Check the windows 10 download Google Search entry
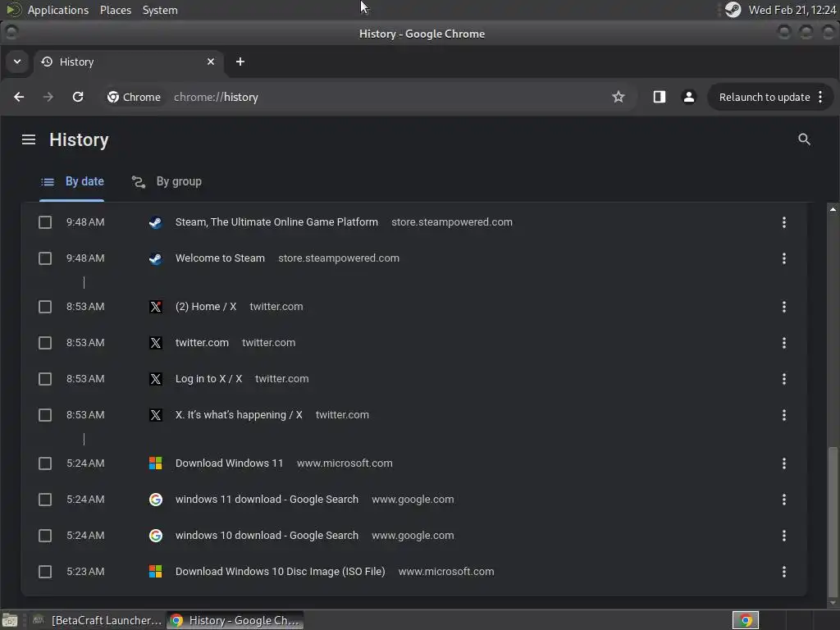Viewport: 840px width, 630px height. (x=45, y=536)
